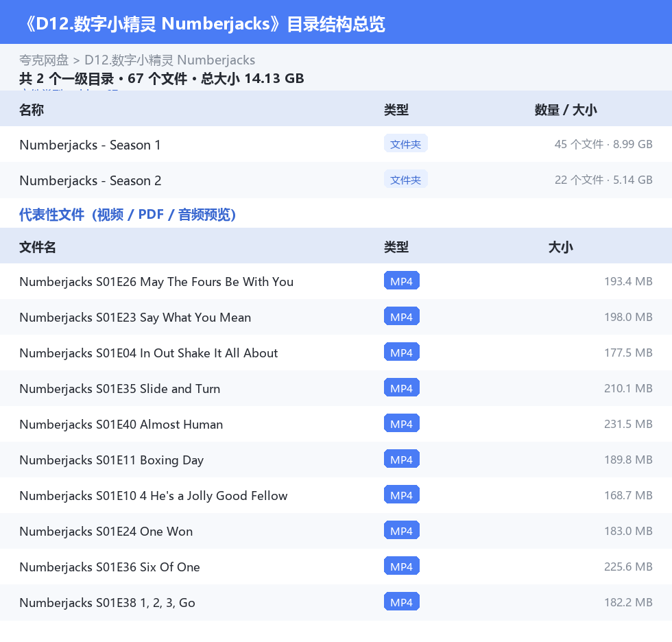Click MP4 badge for One Won row
Screen dimensions: 672x642
pos(402,530)
